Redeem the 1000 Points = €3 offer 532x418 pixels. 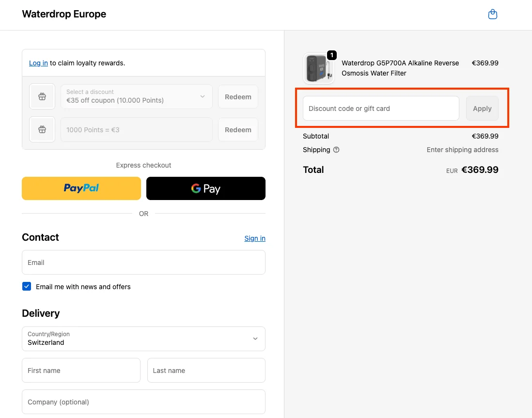(x=238, y=130)
